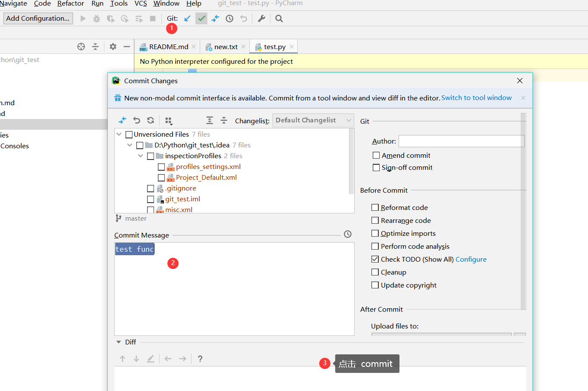Click Show Diff icon in commit dialog
Screen dimensions: 588x391
123,120
